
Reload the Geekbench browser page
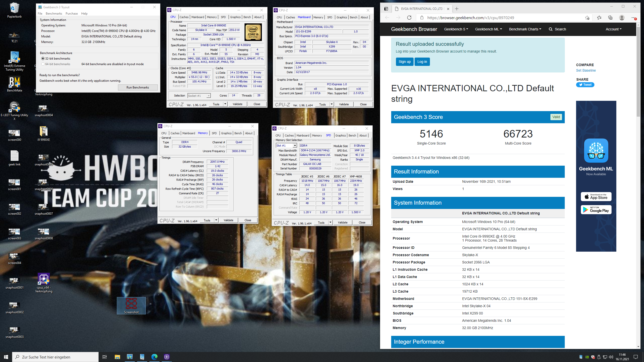click(409, 18)
